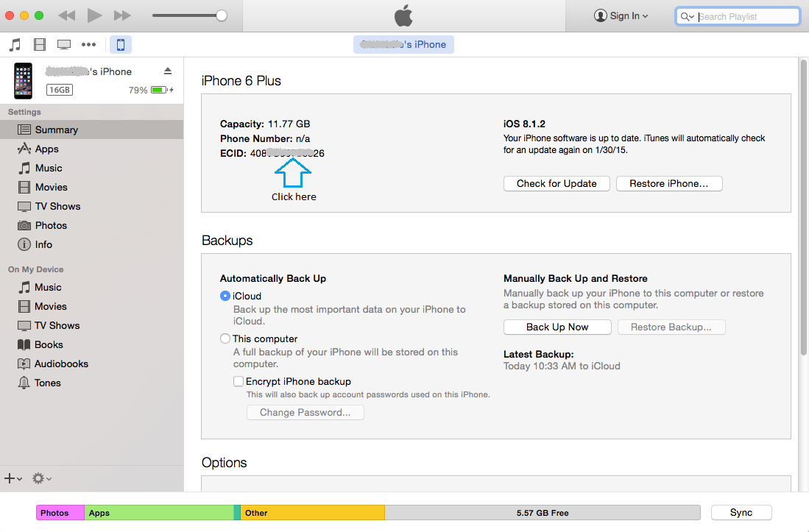Open Photos in Settings sidebar
809x532 pixels.
(92, 225)
